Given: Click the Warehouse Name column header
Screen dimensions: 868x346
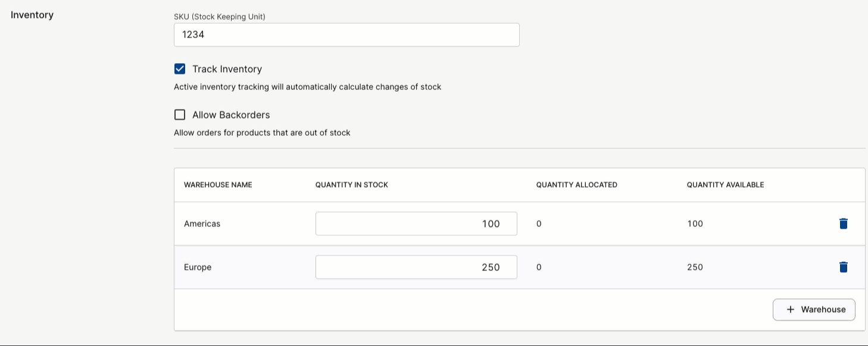Looking at the screenshot, I should (218, 185).
